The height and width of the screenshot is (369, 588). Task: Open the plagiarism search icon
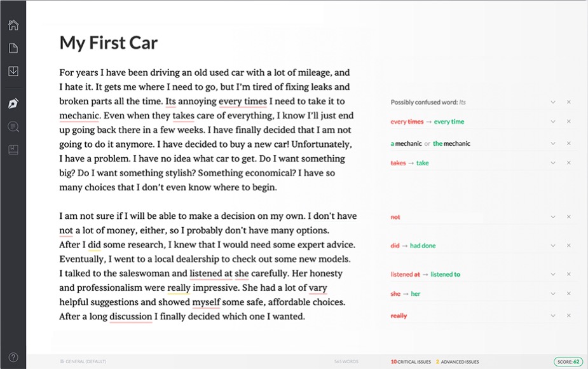click(13, 127)
